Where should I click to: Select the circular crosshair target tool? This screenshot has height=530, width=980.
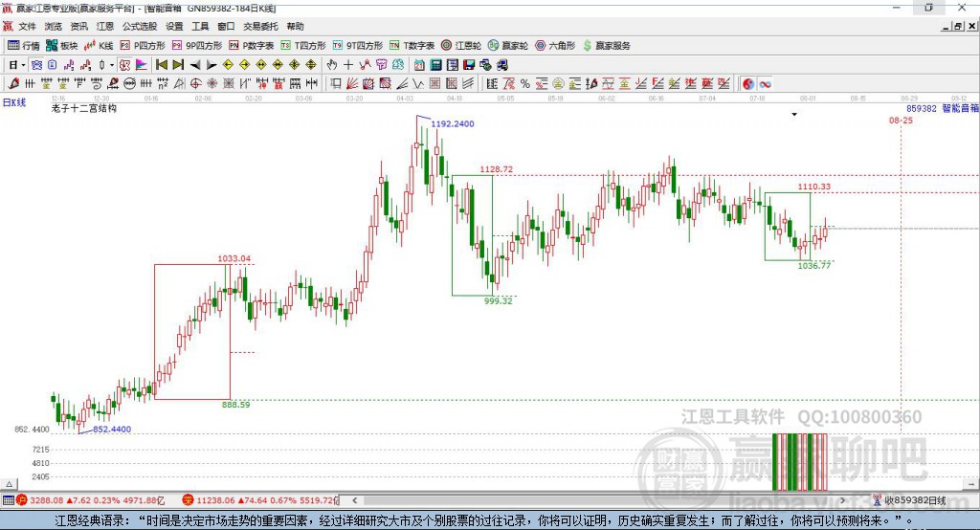coord(195,84)
